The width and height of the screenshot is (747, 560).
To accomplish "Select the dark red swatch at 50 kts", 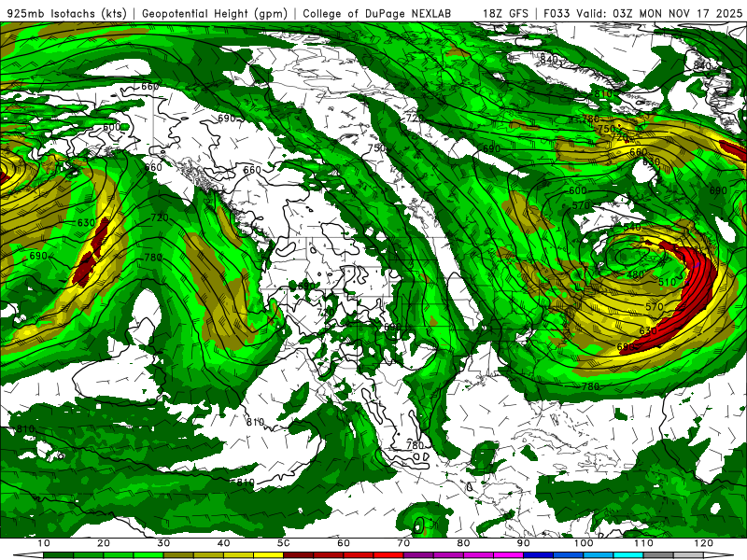I will point(298,554).
